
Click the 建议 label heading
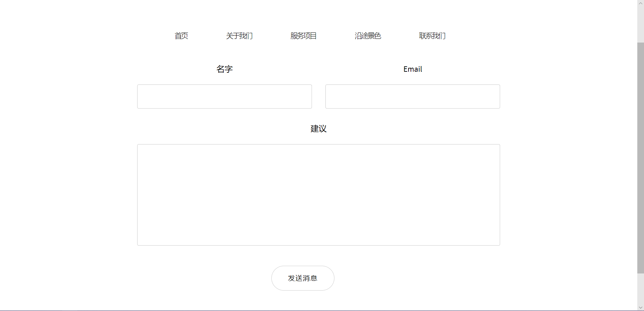coord(318,129)
